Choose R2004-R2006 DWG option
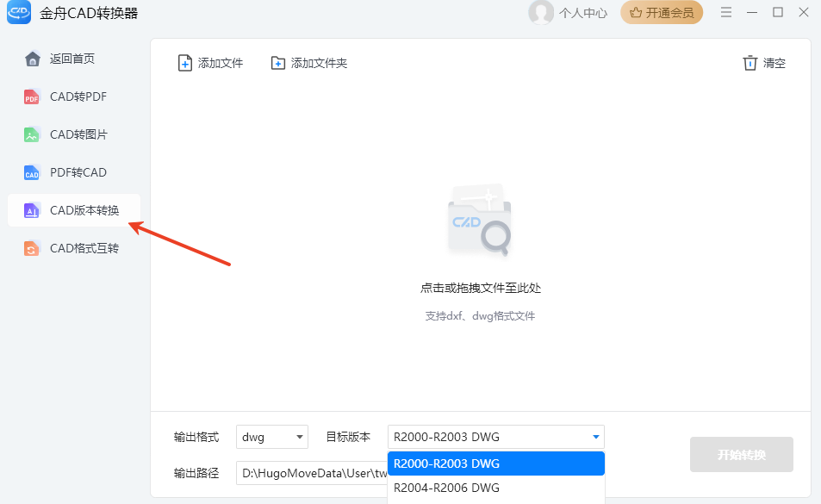 [x=496, y=488]
